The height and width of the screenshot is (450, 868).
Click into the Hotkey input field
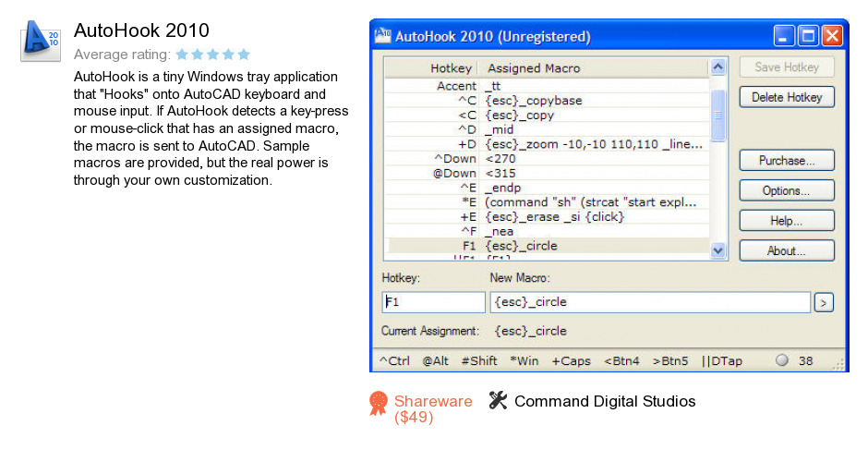(x=433, y=302)
